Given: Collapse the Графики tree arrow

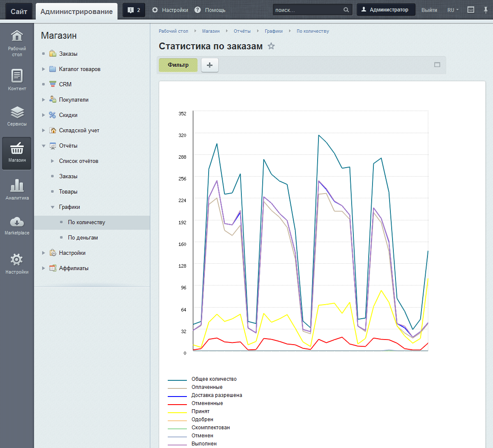Looking at the screenshot, I should pos(52,207).
